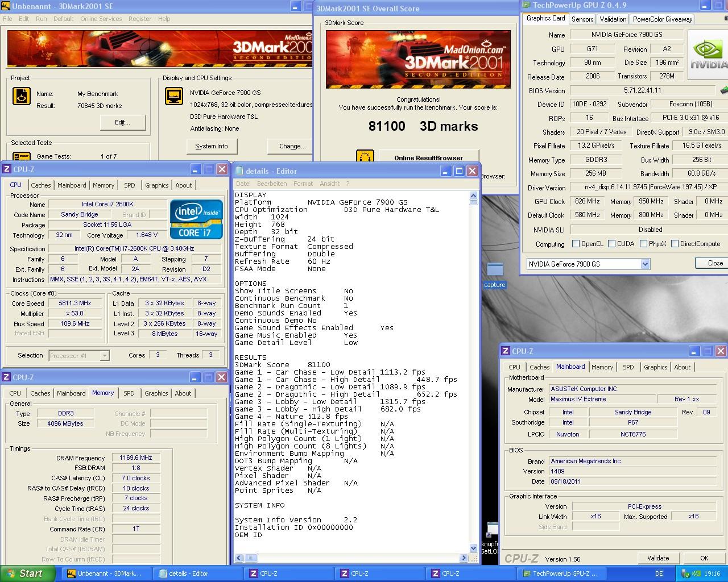Image resolution: width=728 pixels, height=582 pixels.
Task: Click the taskbar clock showing 19:16
Action: click(x=712, y=573)
